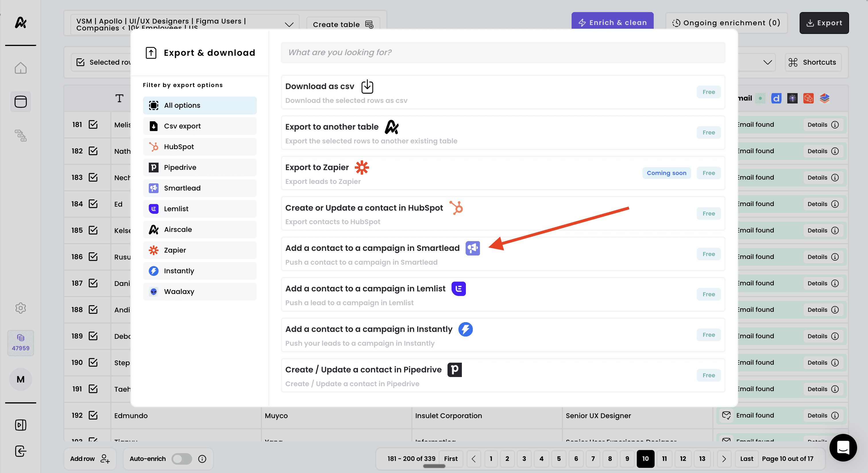
Task: Open the chat support bubble
Action: 843,447
